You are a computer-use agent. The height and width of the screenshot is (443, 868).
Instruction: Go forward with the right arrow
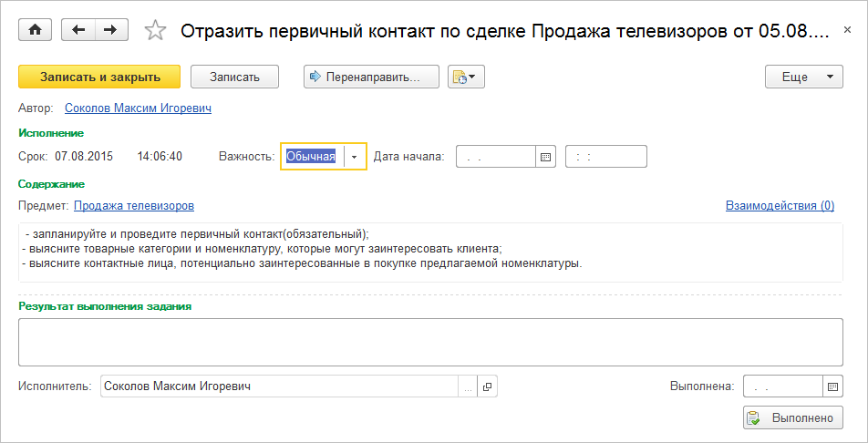[110, 30]
